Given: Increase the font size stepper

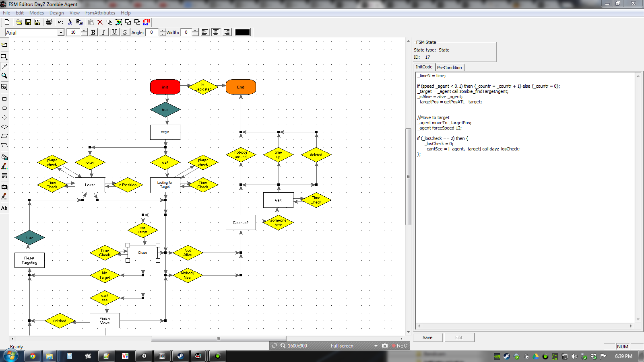Looking at the screenshot, I should click(x=84, y=31).
